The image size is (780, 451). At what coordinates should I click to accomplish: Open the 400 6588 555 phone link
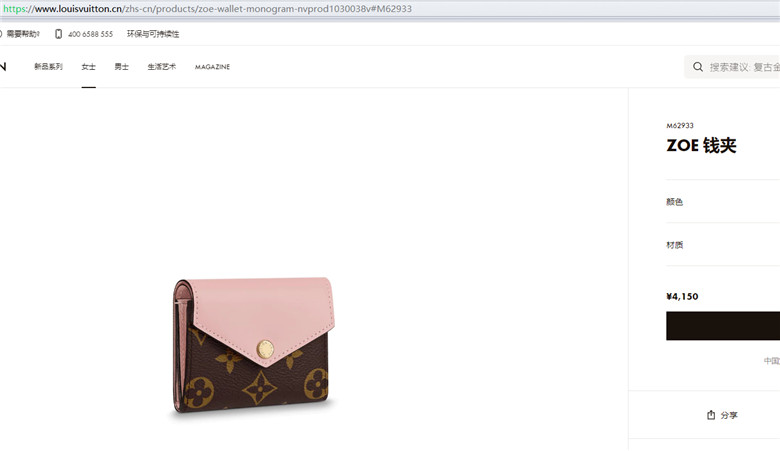point(90,34)
